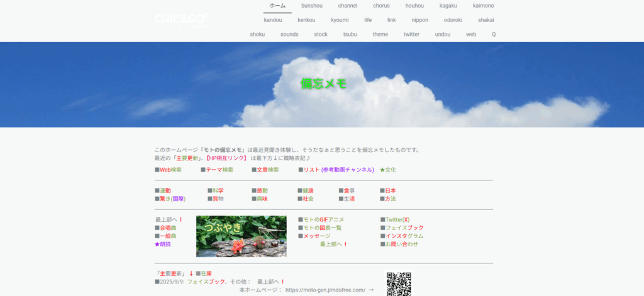This screenshot has width=644, height=296.
Task: Go to the kagaku navigation page
Action: coord(448,6)
